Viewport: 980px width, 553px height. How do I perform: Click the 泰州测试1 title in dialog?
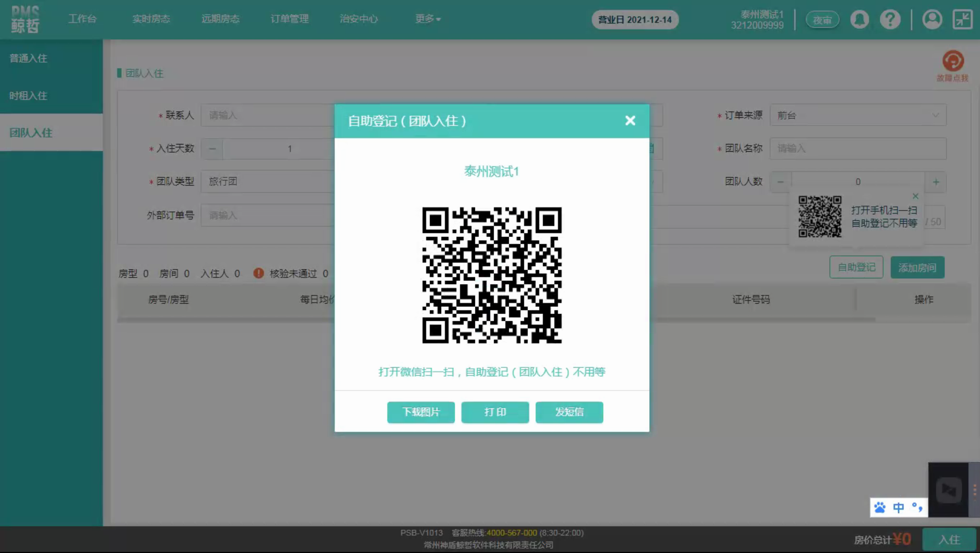pos(491,171)
